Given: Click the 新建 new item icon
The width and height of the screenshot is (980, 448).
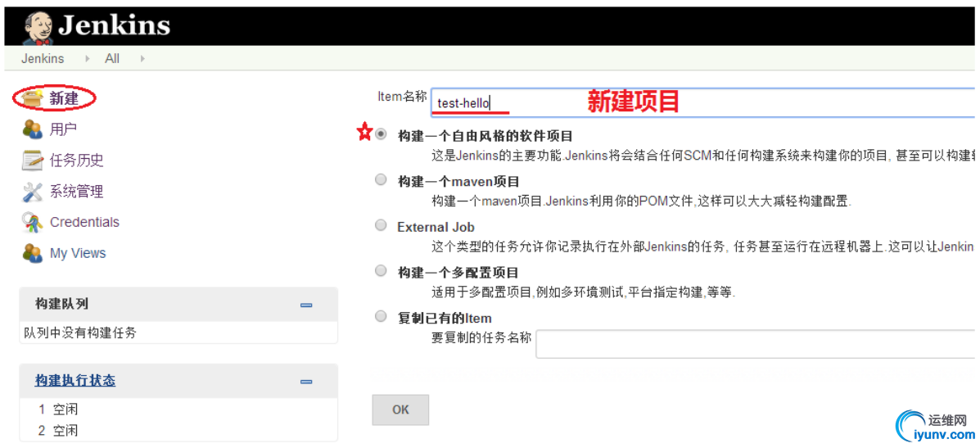Looking at the screenshot, I should (x=32, y=98).
